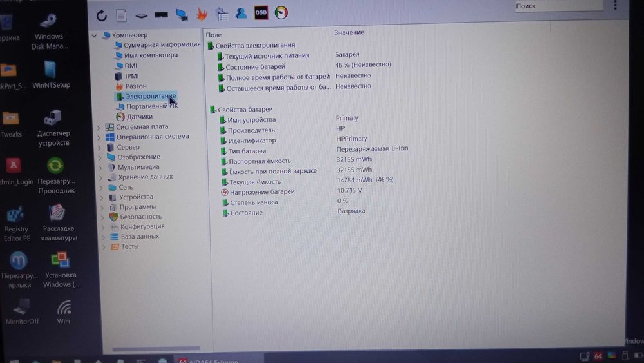
Task: Expand the Хранение данных node
Action: (x=101, y=177)
